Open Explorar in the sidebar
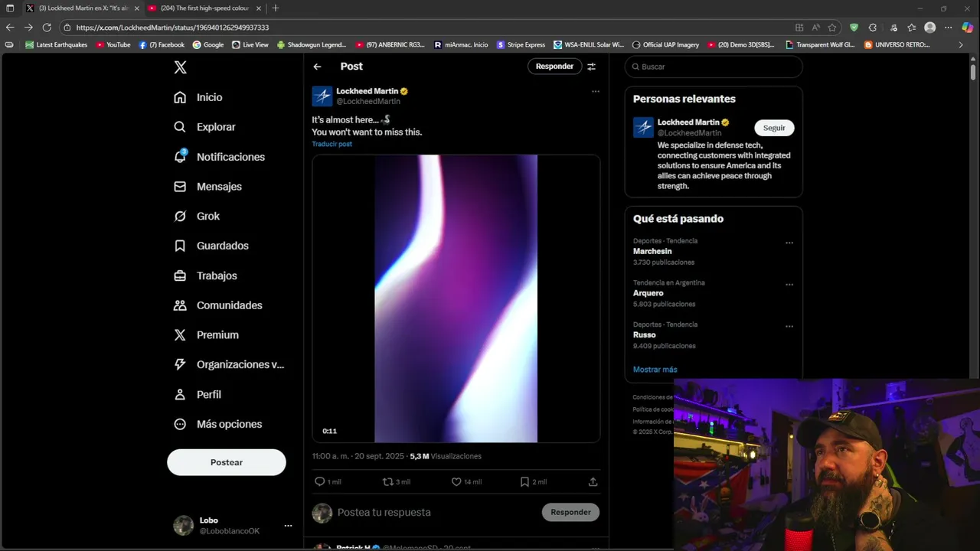 (204, 127)
